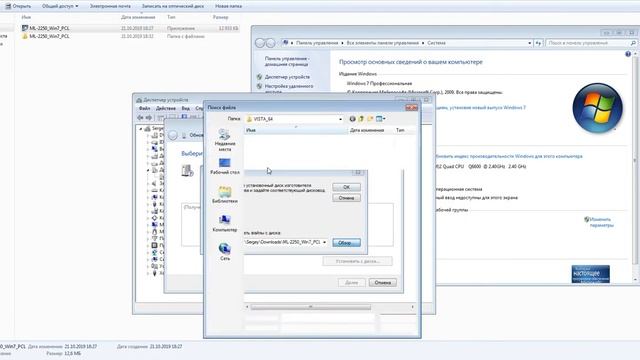
Task: Open the Файл menu in Device Manager
Action: [144, 108]
